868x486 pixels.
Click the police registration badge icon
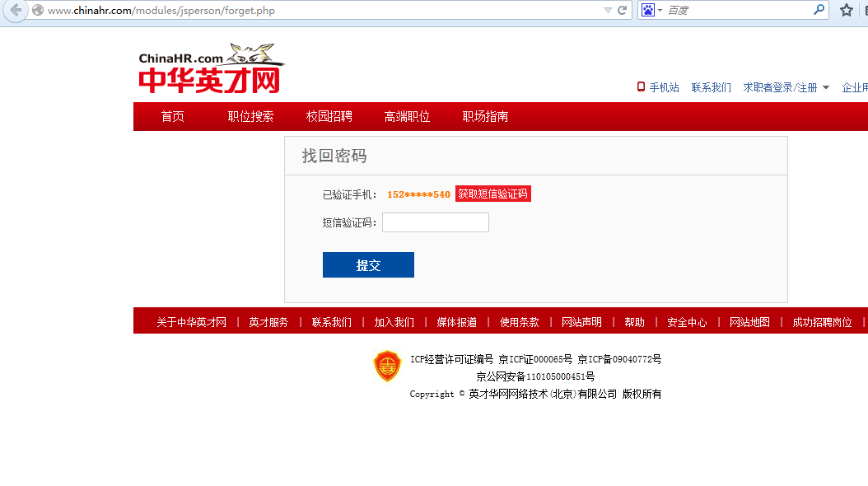[387, 366]
